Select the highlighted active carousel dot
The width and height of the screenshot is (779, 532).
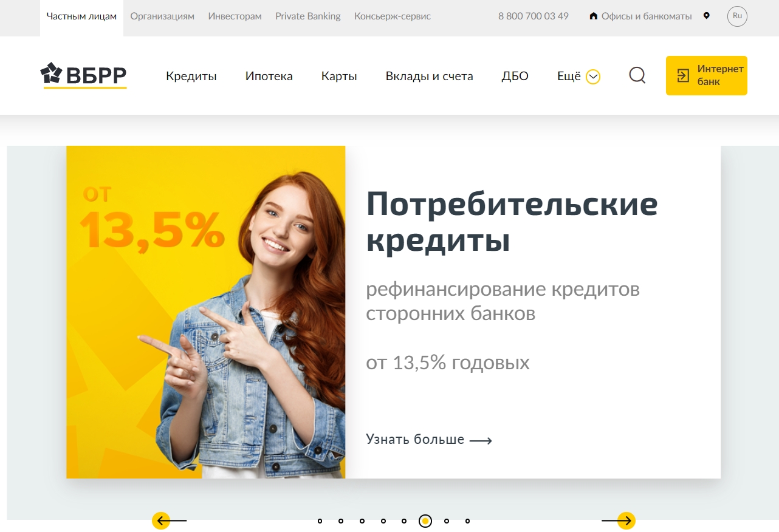(x=425, y=521)
